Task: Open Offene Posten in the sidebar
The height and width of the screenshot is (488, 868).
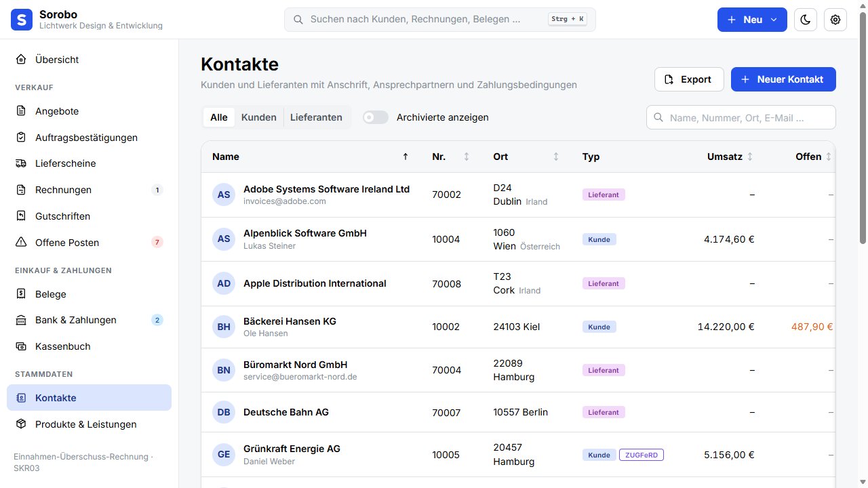Action: coord(89,243)
